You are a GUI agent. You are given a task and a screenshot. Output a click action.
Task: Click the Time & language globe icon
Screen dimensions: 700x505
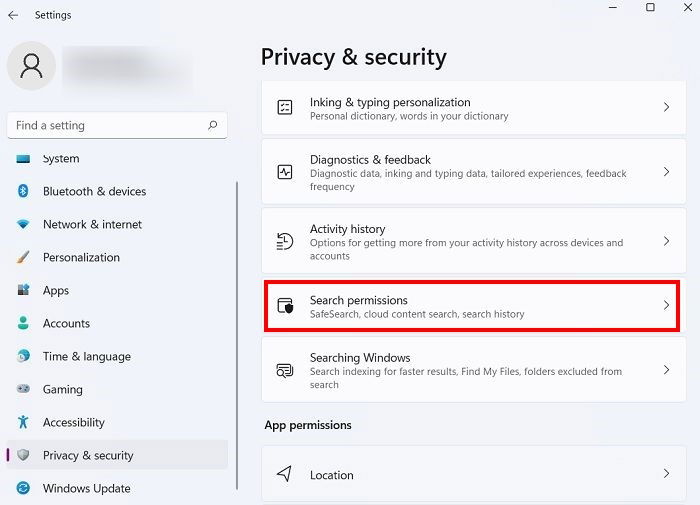pyautogui.click(x=23, y=356)
